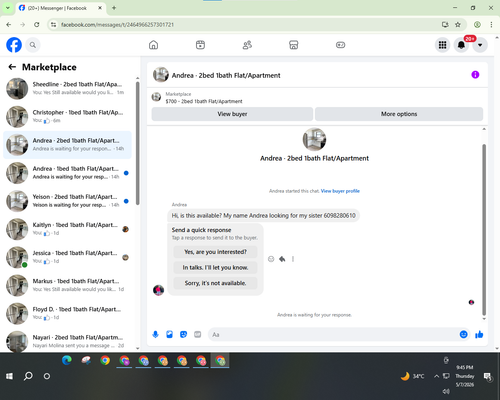Click the listing thumbnail in the chat header
This screenshot has width=500, height=400.
161,75
